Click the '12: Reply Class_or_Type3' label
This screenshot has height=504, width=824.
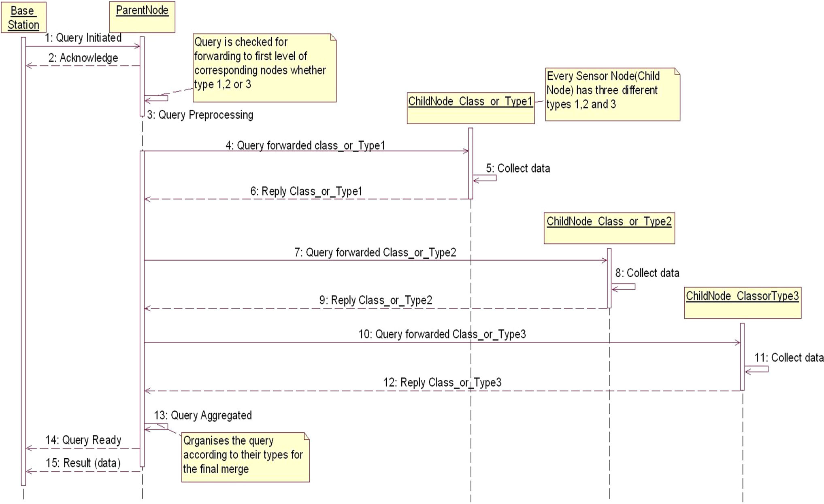(442, 383)
